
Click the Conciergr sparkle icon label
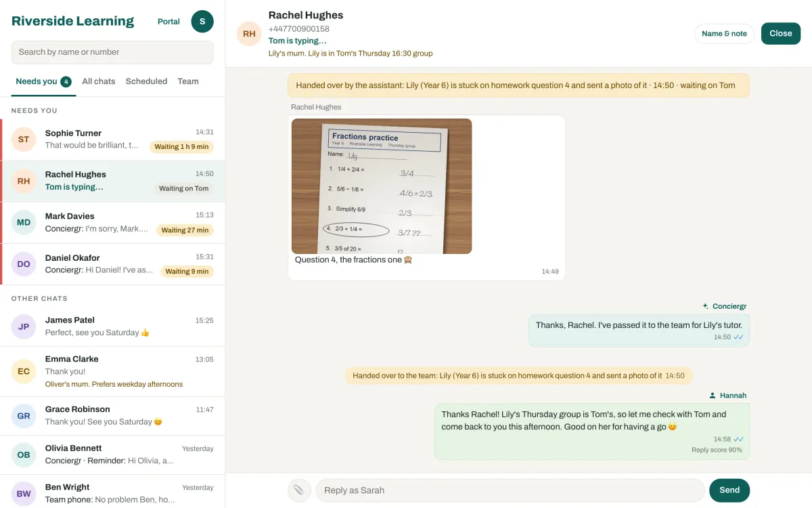pos(724,306)
